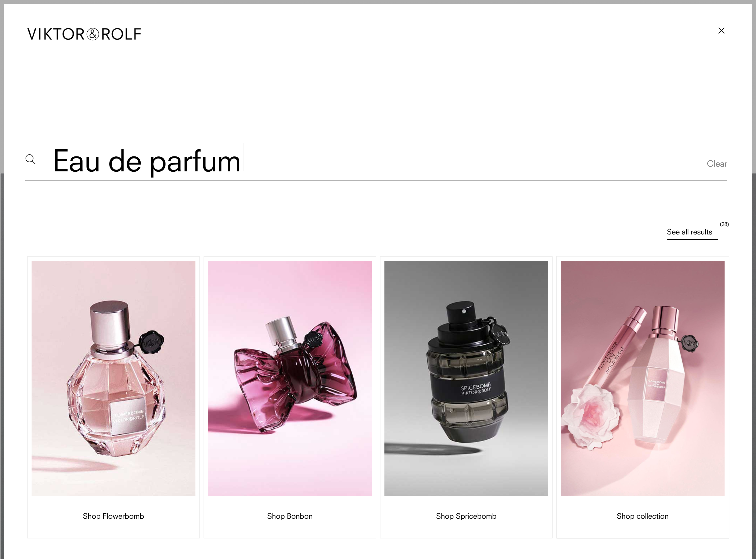The width and height of the screenshot is (756, 559).
Task: Select the Shop collection link
Action: point(642,516)
